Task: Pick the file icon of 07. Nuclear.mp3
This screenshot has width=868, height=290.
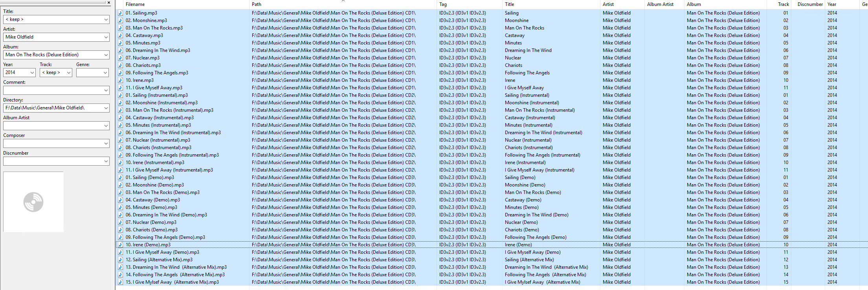Action: coord(120,58)
